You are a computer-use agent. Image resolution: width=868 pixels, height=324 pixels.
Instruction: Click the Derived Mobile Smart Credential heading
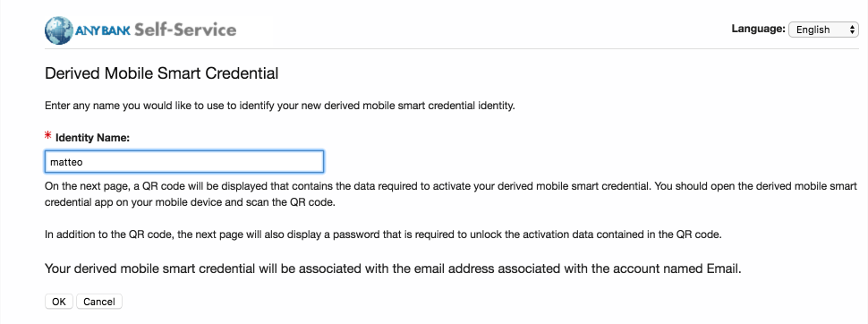tap(162, 73)
